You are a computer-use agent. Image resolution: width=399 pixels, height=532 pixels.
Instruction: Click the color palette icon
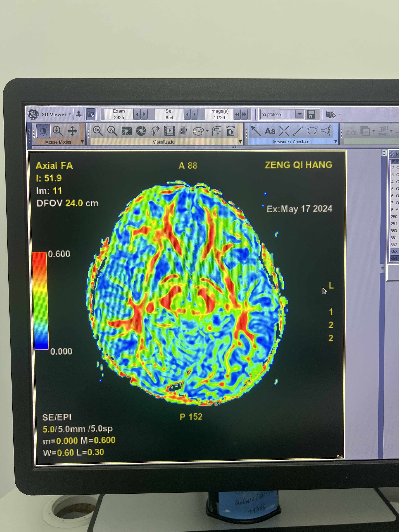pyautogui.click(x=198, y=131)
